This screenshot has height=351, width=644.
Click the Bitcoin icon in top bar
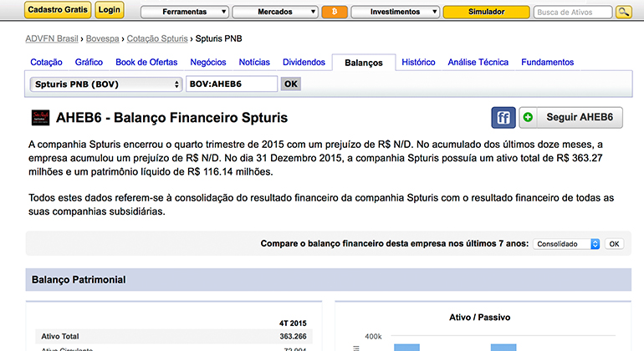click(x=334, y=12)
